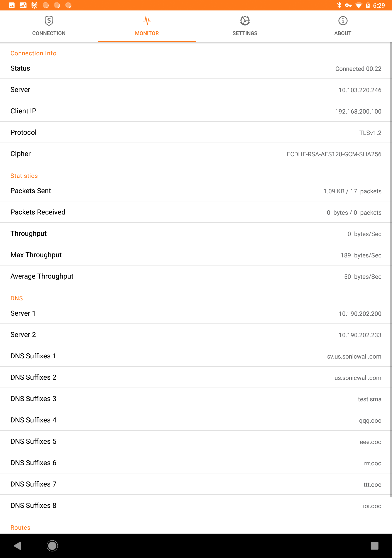Open the ABOUT tab label
The image size is (392, 558).
coord(343,33)
